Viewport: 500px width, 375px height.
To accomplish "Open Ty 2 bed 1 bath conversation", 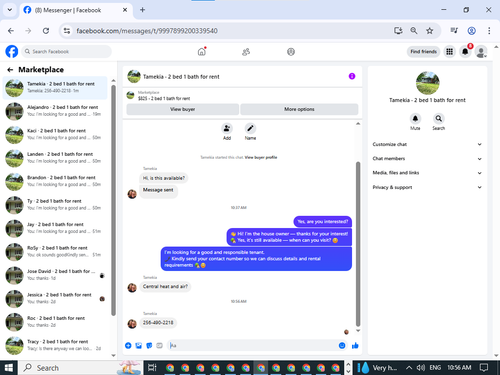I will (55, 205).
